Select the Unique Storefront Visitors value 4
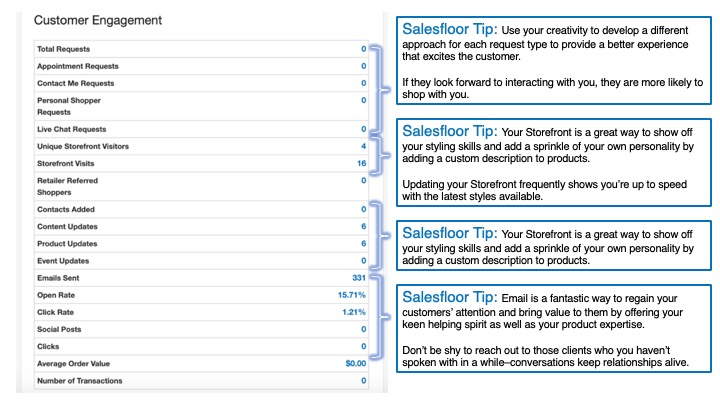Screen dimensions: 720x405 click(x=363, y=146)
